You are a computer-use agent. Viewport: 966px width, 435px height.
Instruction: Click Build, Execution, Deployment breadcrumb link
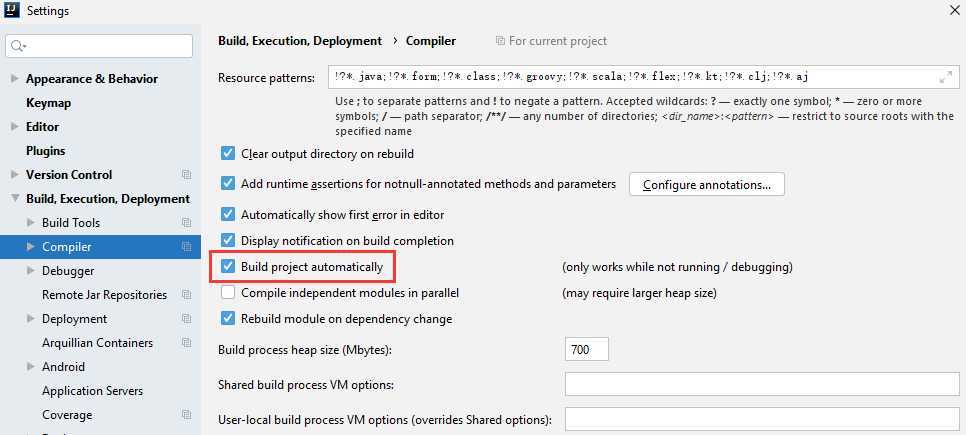tap(300, 41)
